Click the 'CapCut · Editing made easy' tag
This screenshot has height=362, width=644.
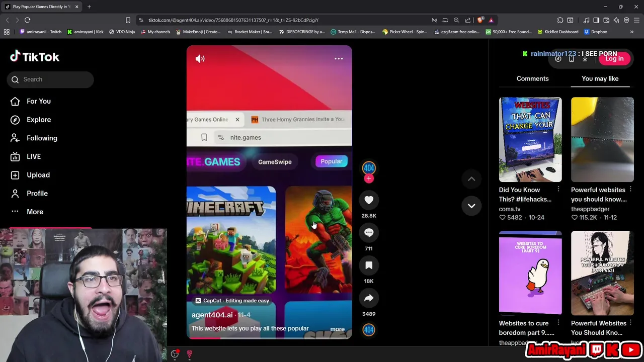click(x=232, y=301)
